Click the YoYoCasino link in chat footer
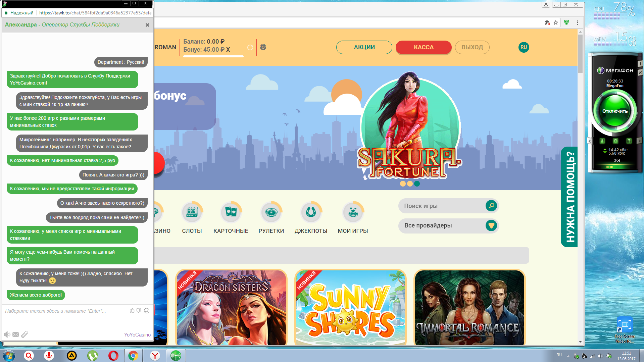 point(137,335)
